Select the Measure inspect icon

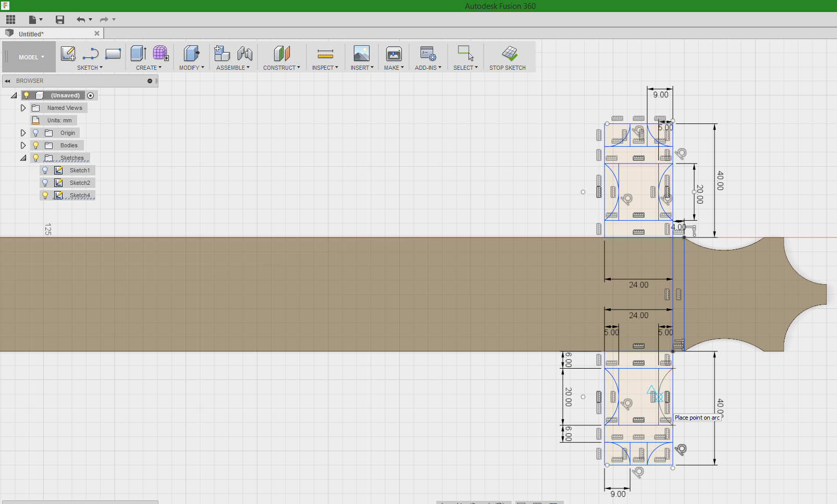click(325, 54)
